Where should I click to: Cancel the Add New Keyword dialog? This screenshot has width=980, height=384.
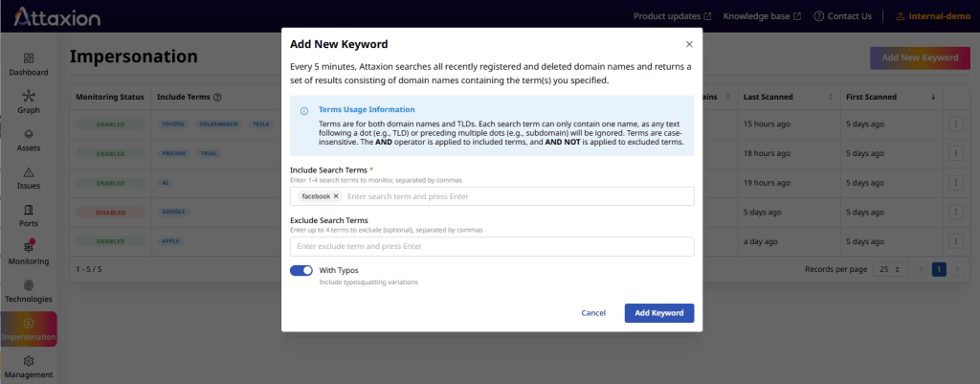[593, 313]
